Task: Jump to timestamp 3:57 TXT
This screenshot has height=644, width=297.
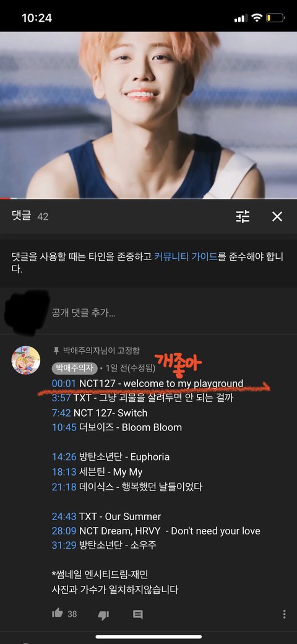Action: (61, 398)
